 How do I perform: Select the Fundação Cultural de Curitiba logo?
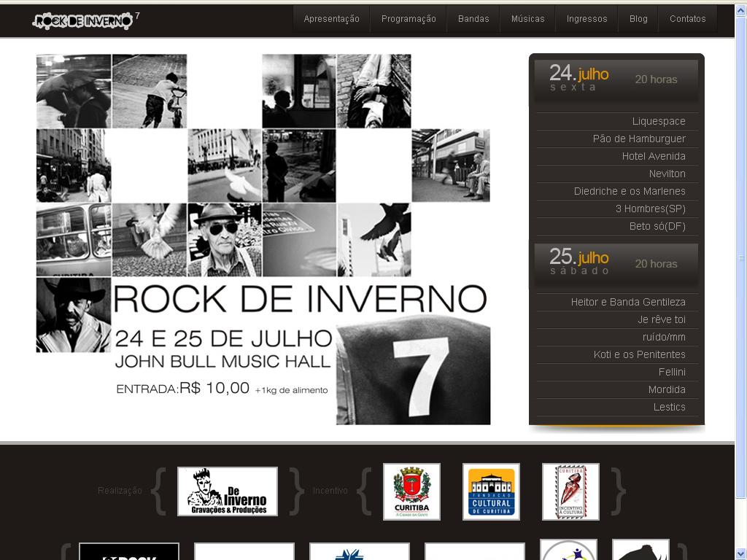(x=491, y=491)
